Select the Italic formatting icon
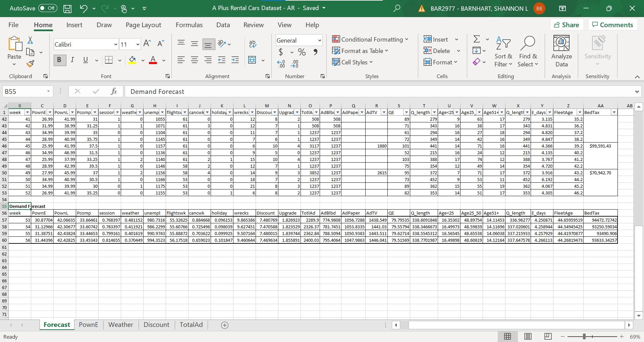 point(72,60)
